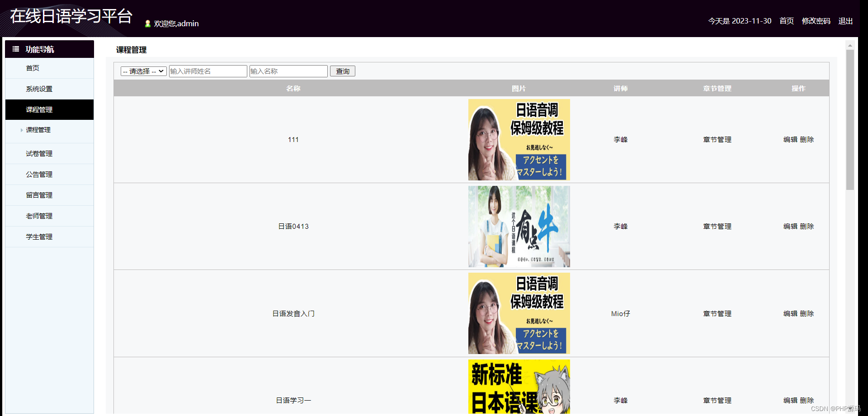Image resolution: width=868 pixels, height=416 pixels.
Task: Open 留言管理 in the sidebar
Action: [x=49, y=195]
